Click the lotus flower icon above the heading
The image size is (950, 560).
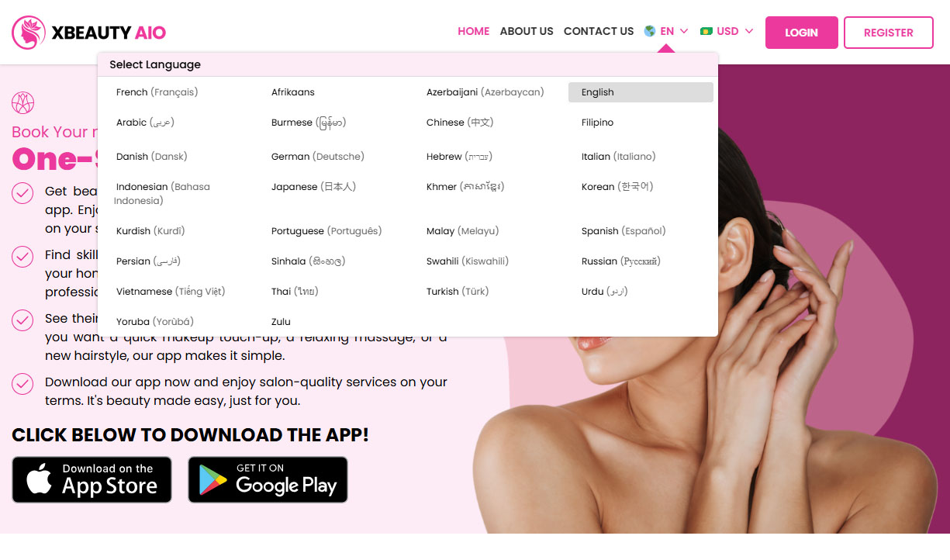click(22, 102)
